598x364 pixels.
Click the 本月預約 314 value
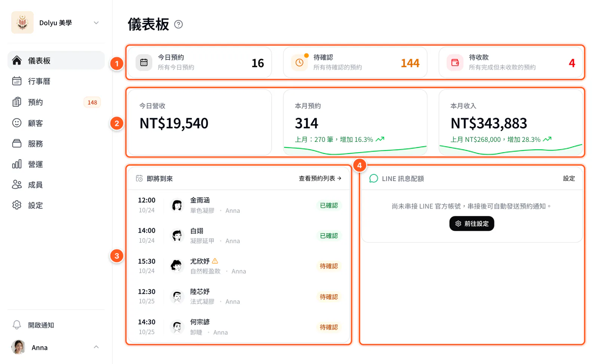(306, 123)
